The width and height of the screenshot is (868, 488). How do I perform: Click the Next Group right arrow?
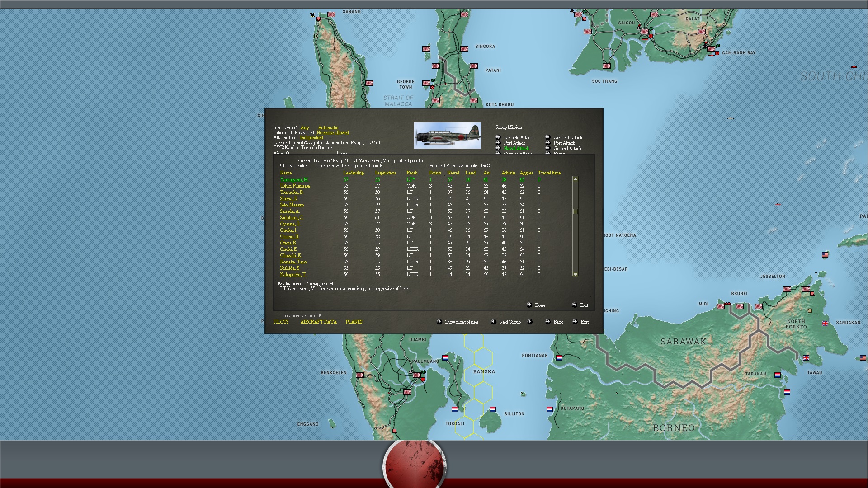pos(530,322)
